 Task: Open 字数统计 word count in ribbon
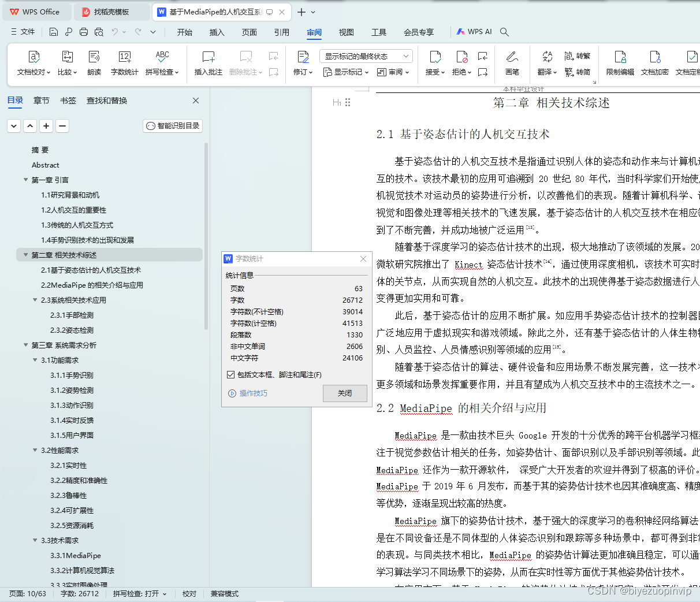(x=124, y=63)
